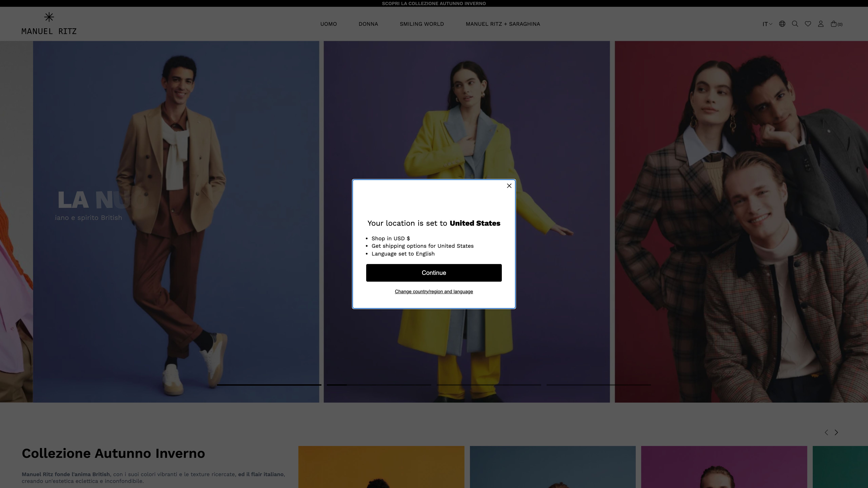The width and height of the screenshot is (868, 488).
Task: Open the MANUEL RITZ + SARAGHINA menu
Action: coord(503,24)
